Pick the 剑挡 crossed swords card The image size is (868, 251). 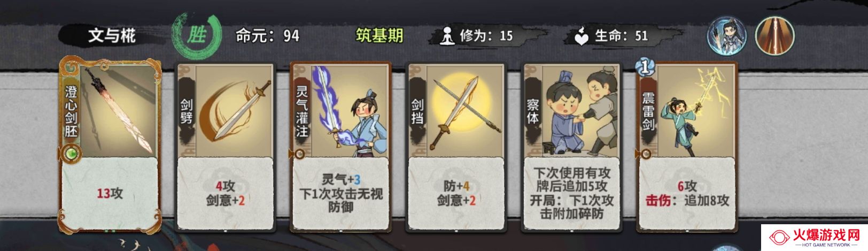pos(456,147)
